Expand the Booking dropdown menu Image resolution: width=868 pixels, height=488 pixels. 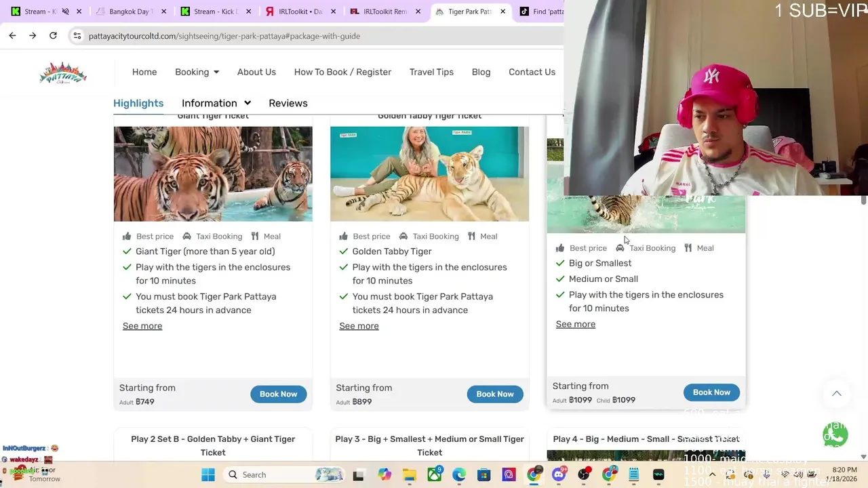(197, 72)
